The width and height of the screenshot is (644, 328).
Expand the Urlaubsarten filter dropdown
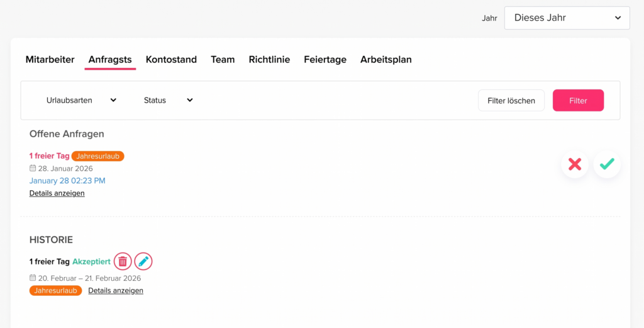pos(81,100)
